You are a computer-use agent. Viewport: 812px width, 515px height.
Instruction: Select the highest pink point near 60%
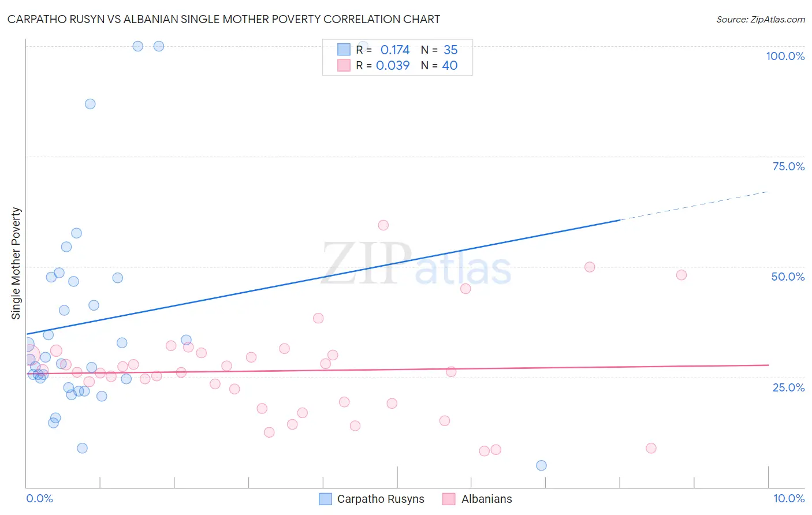383,225
